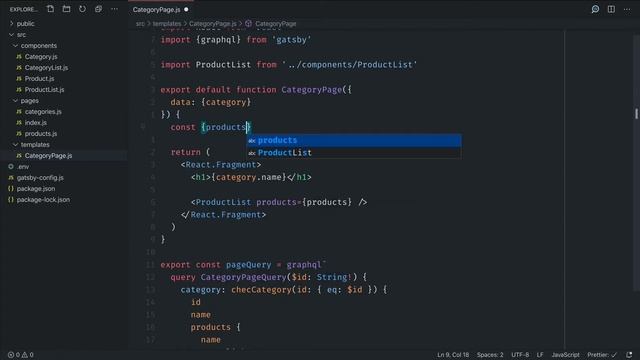The height and width of the screenshot is (360, 640).
Task: Expand the public folder
Action: pyautogui.click(x=25, y=24)
